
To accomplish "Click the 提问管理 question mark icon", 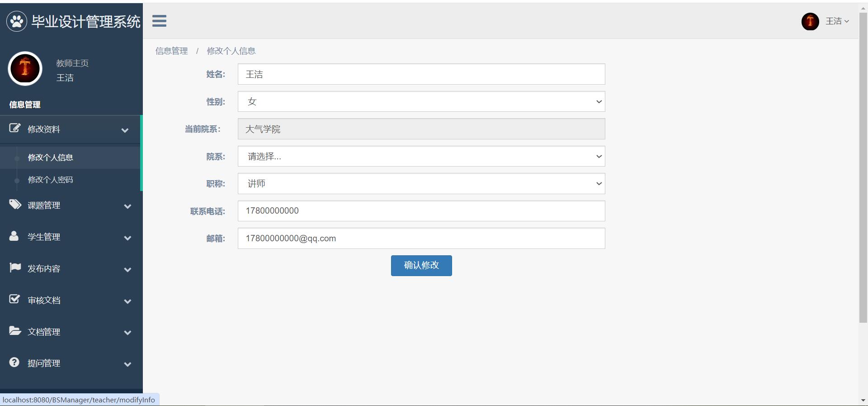I will [x=14, y=363].
